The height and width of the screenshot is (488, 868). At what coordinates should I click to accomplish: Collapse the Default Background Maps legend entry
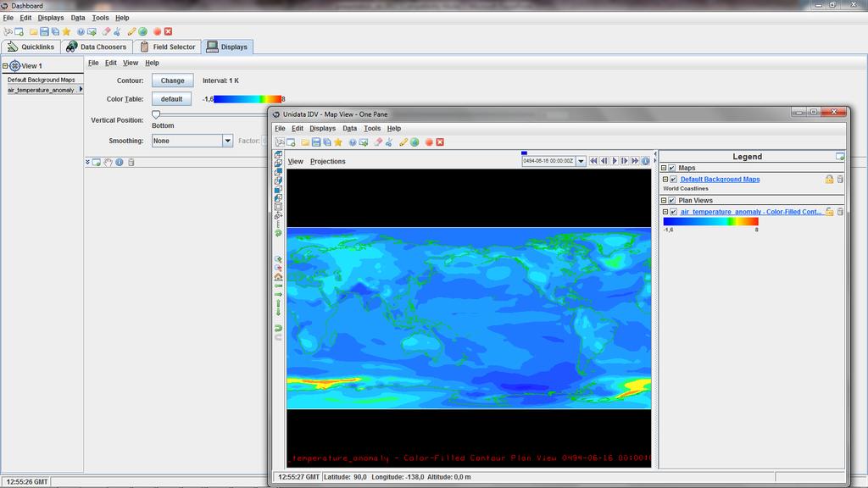click(x=665, y=180)
